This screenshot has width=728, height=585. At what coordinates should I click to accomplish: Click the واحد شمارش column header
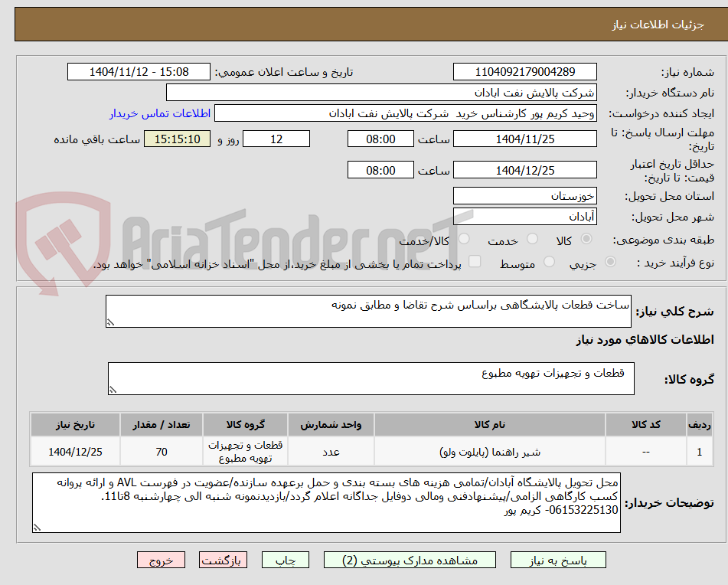[331, 424]
